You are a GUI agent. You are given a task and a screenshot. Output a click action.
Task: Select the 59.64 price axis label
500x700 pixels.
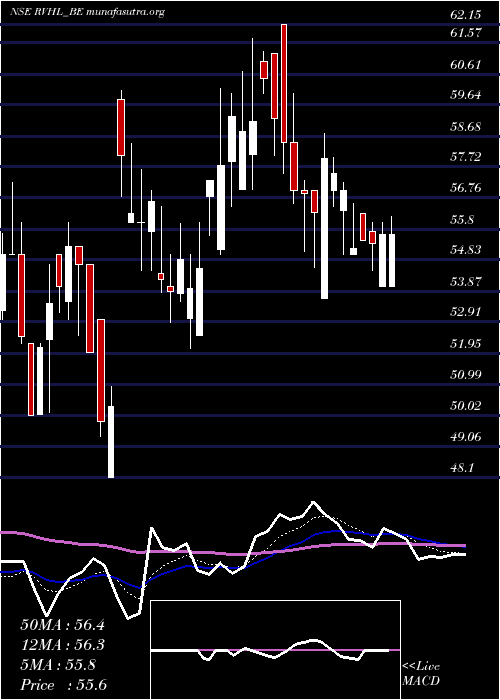[x=466, y=95]
